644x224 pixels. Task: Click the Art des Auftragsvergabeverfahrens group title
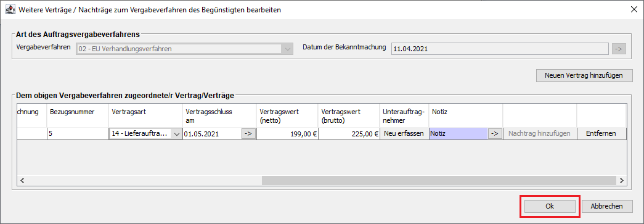click(x=78, y=34)
